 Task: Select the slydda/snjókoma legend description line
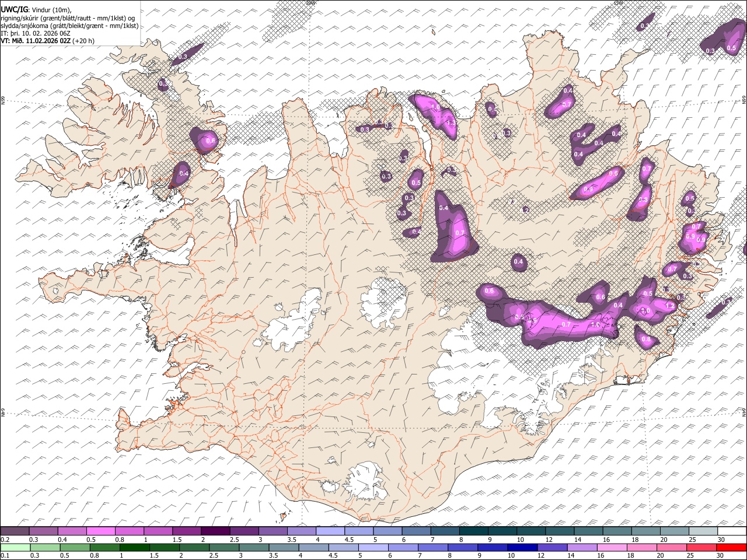(69, 26)
